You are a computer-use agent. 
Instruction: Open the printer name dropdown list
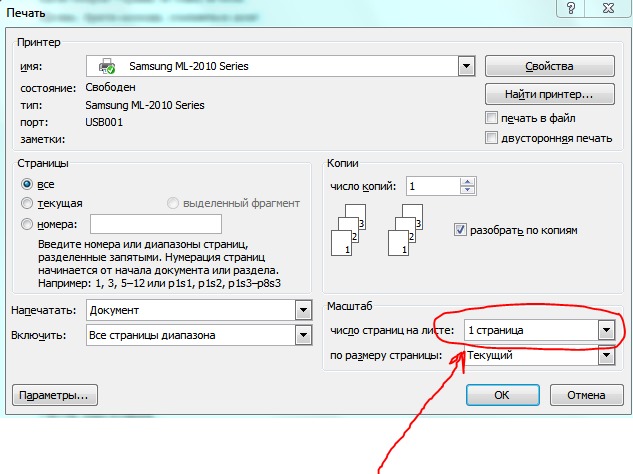[x=465, y=67]
